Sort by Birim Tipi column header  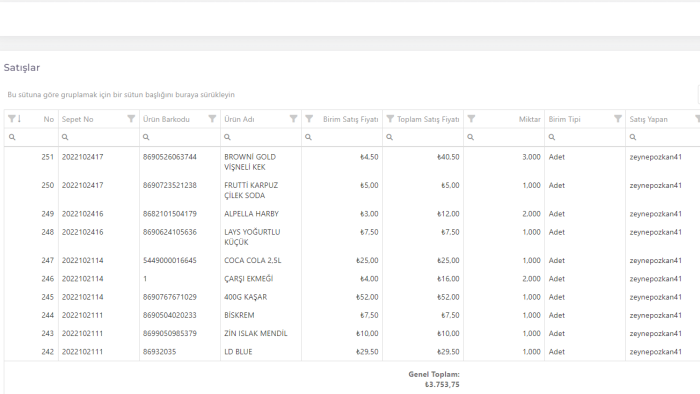point(564,119)
